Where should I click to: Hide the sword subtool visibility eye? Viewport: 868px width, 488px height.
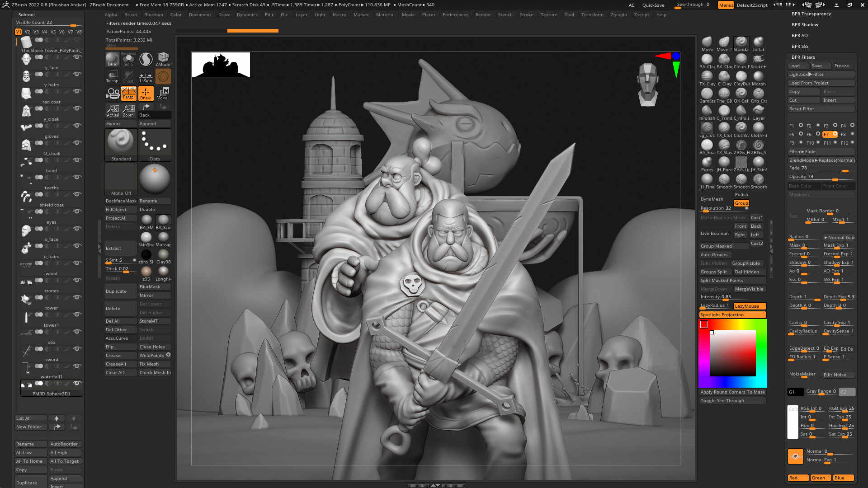[78, 366]
